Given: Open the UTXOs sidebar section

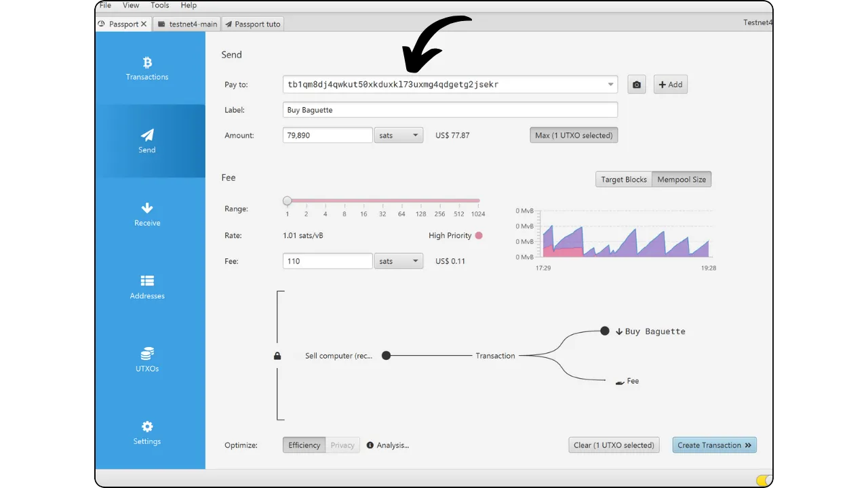Looking at the screenshot, I should [147, 360].
